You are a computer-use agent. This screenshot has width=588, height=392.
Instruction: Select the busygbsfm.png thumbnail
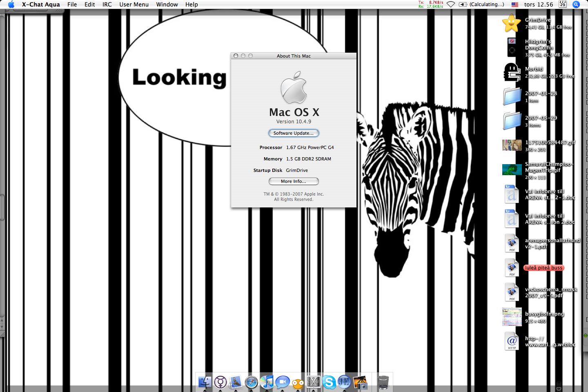[512, 317]
